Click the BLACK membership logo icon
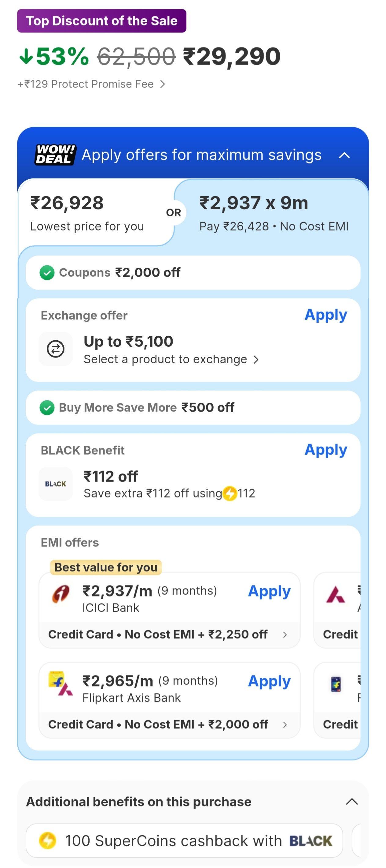 click(x=56, y=484)
